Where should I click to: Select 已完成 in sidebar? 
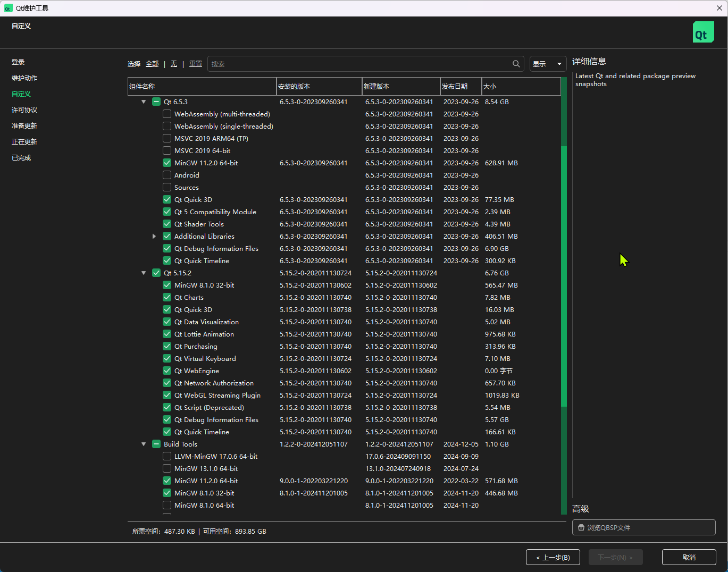coord(21,158)
